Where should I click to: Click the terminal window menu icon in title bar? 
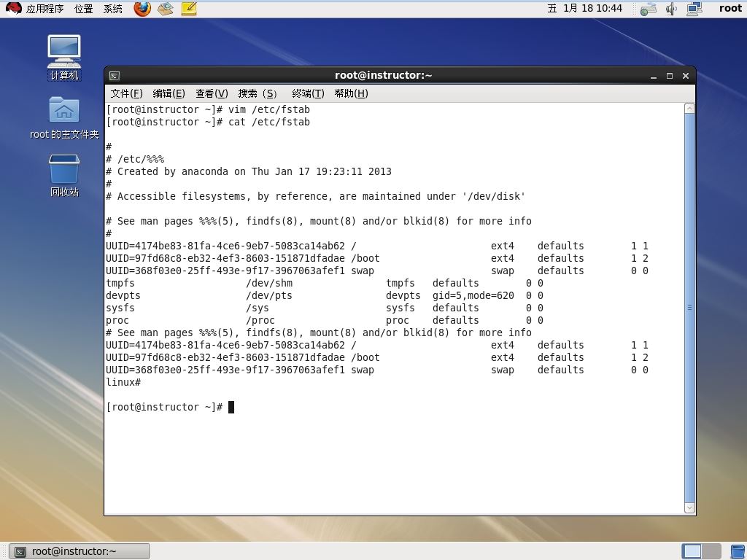coord(115,76)
